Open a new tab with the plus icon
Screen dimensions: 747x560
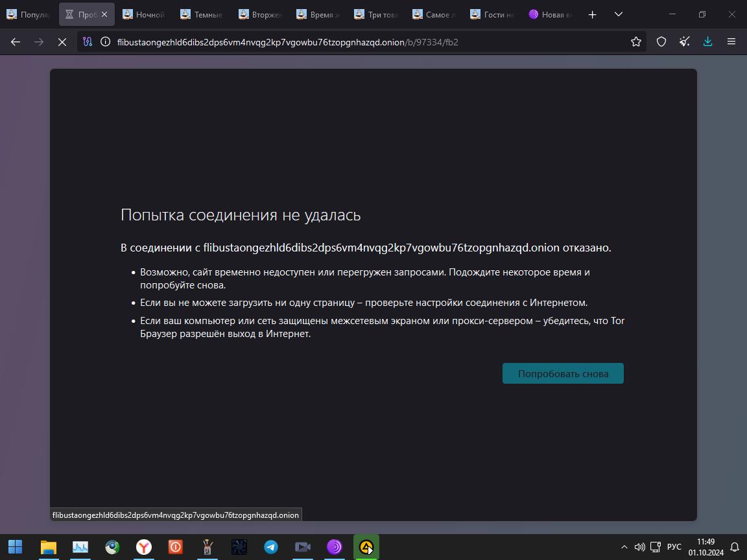pos(591,14)
